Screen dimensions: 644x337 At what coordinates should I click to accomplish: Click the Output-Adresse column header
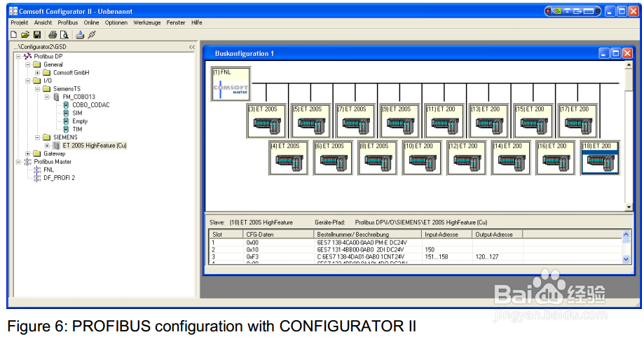pos(498,235)
